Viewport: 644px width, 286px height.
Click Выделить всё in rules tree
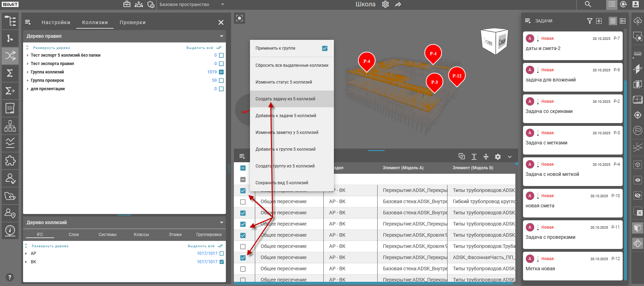coord(200,48)
